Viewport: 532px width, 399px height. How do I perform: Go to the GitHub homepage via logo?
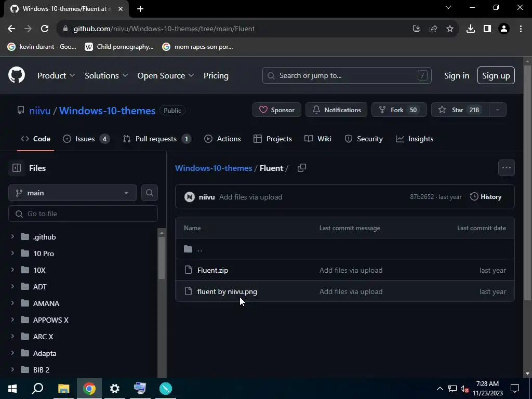(17, 75)
